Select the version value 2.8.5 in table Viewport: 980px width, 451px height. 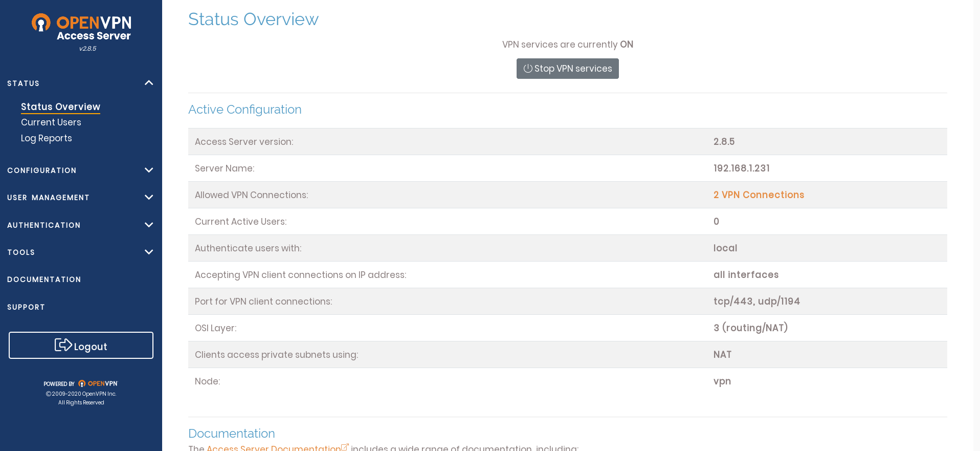click(724, 142)
